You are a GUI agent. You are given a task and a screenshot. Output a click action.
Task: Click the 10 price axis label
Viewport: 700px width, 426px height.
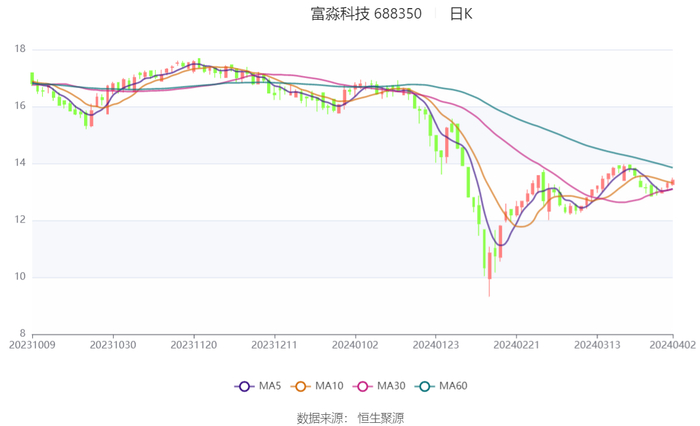pyautogui.click(x=19, y=277)
